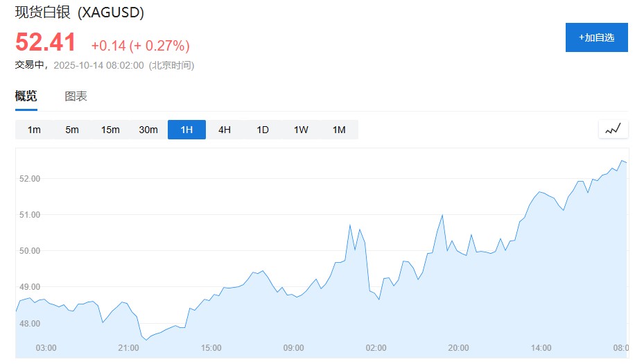This screenshot has width=635, height=364.
Task: Open the chart style line icon
Action: (x=613, y=129)
